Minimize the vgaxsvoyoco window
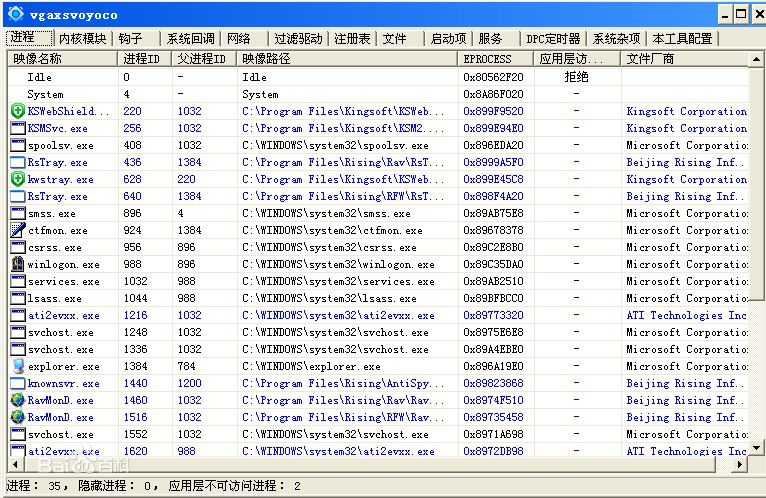 click(725, 15)
